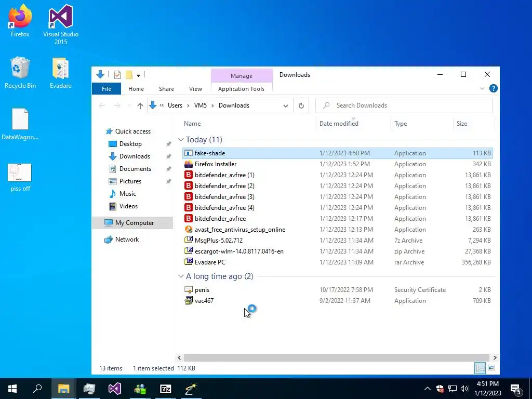Collapse the 'A long time ago (2)' group
Screen dimensions: 532x399
pos(181,276)
